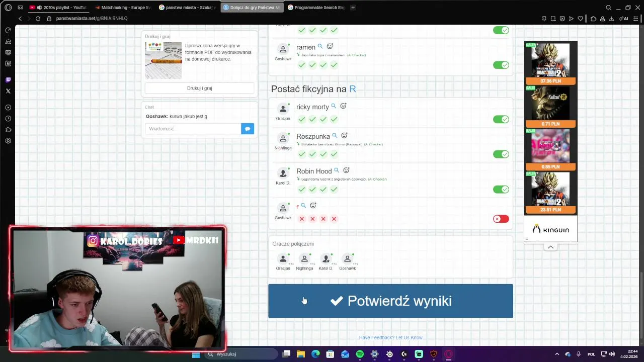Add emoji reaction to ramen

pyautogui.click(x=330, y=46)
